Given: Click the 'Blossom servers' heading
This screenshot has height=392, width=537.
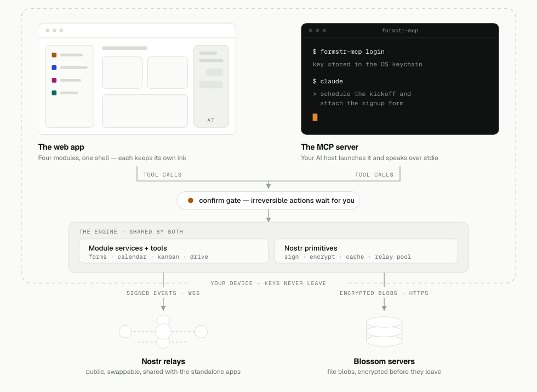Looking at the screenshot, I should tap(384, 361).
